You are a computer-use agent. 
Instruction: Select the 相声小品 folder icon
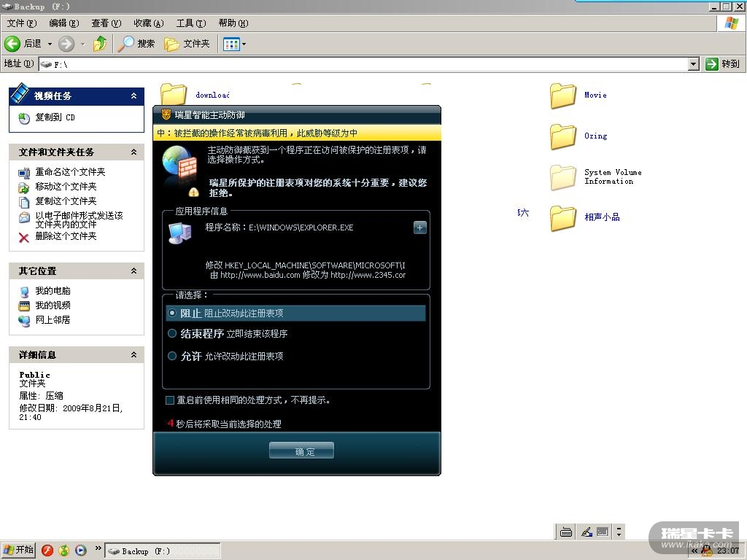(x=563, y=218)
